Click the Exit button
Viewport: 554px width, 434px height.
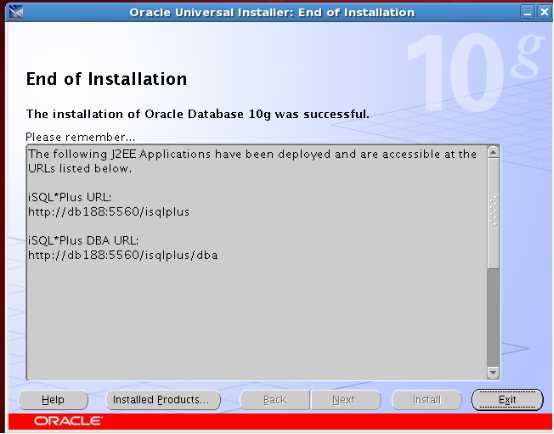pos(507,400)
